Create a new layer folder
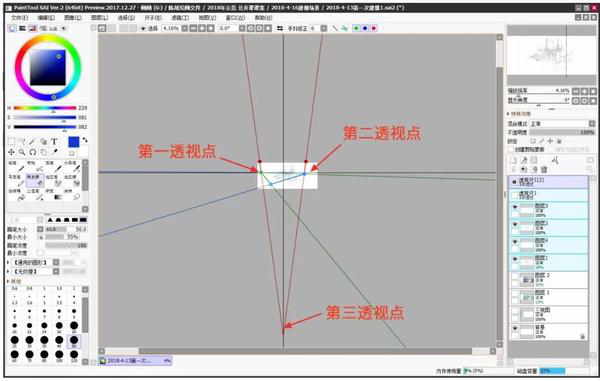 point(534,160)
